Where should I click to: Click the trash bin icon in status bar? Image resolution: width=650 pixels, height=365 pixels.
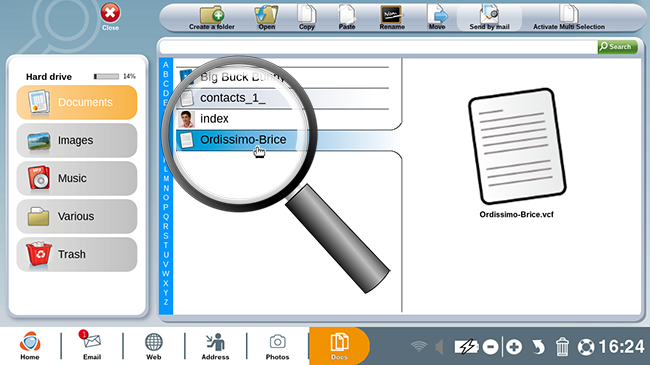tap(562, 347)
